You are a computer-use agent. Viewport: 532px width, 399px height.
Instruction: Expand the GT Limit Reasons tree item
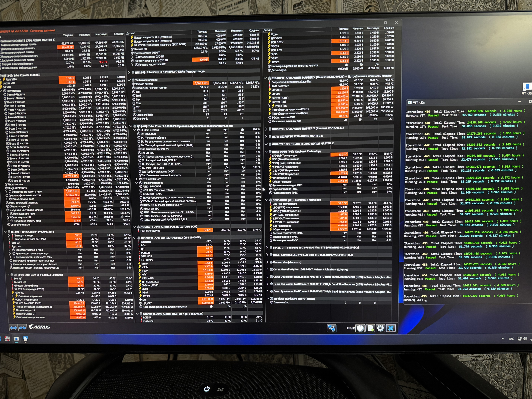coord(136,179)
